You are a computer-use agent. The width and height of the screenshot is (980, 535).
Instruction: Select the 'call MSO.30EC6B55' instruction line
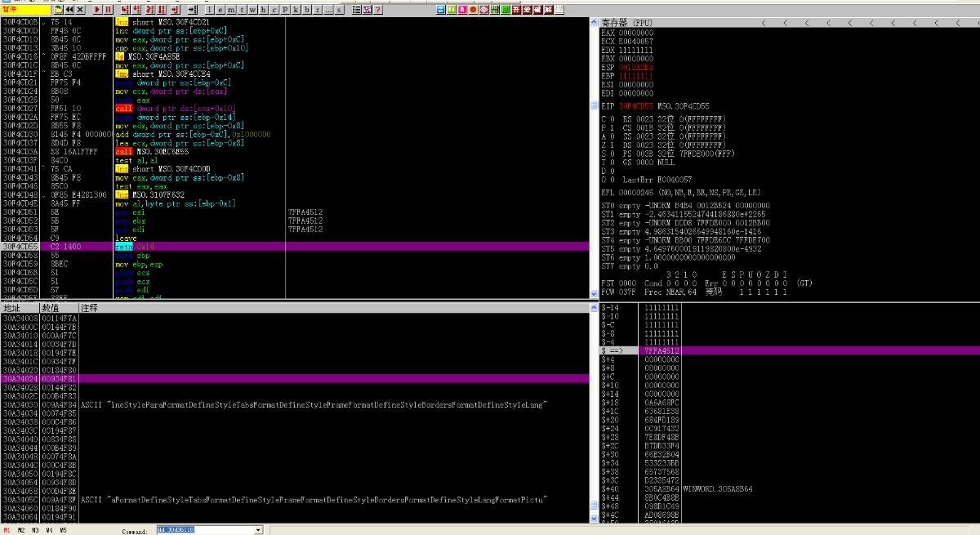pos(294,152)
